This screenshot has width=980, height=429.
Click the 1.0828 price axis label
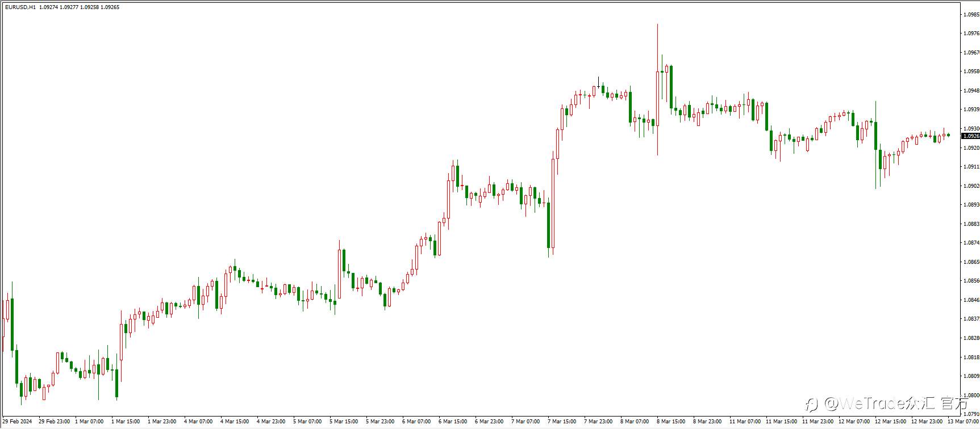coord(971,338)
